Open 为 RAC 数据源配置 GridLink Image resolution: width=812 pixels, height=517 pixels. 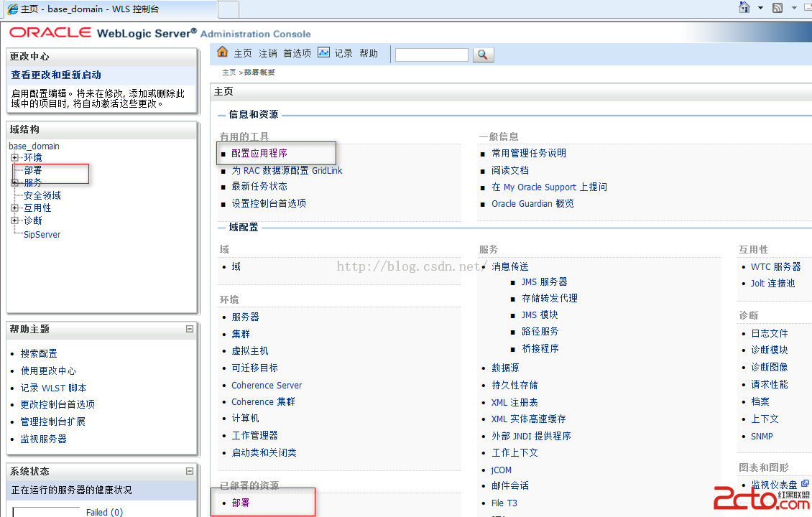point(287,170)
